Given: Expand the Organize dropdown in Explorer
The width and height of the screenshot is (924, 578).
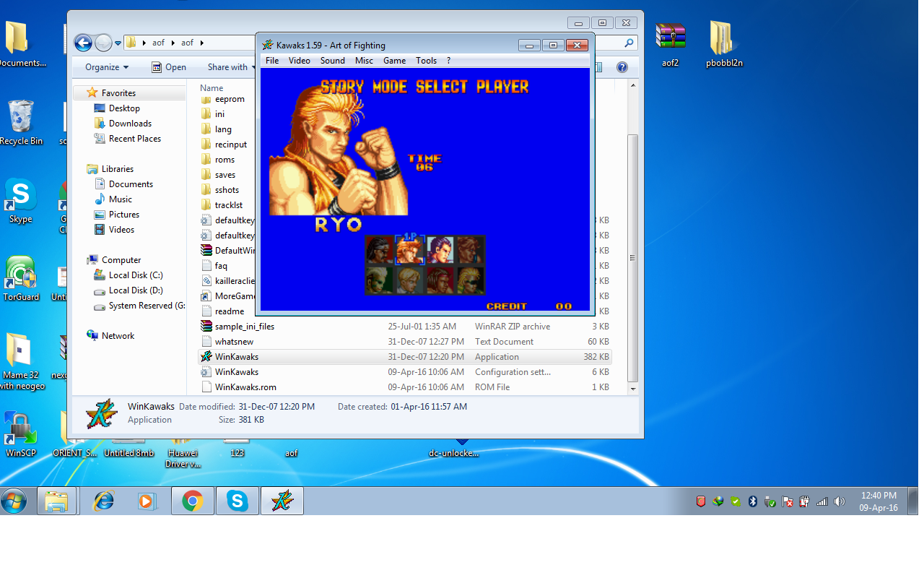Looking at the screenshot, I should click(106, 67).
